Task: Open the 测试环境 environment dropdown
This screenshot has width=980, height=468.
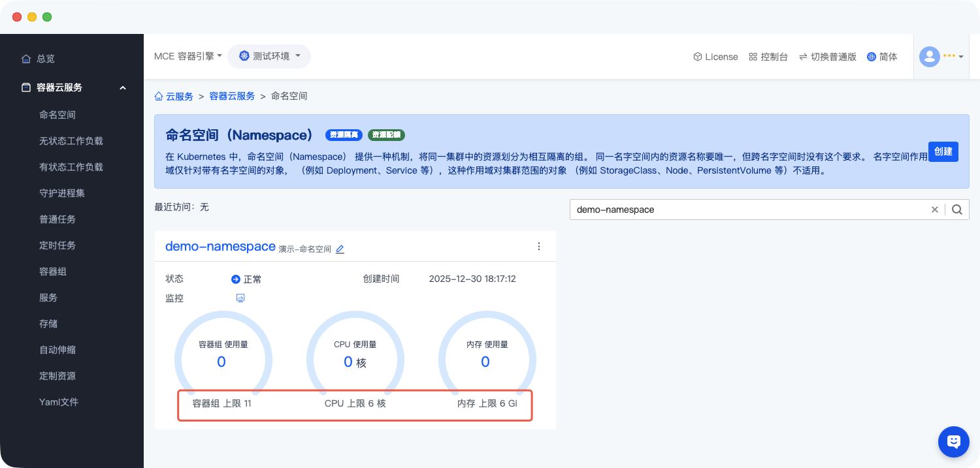Action: (x=269, y=56)
